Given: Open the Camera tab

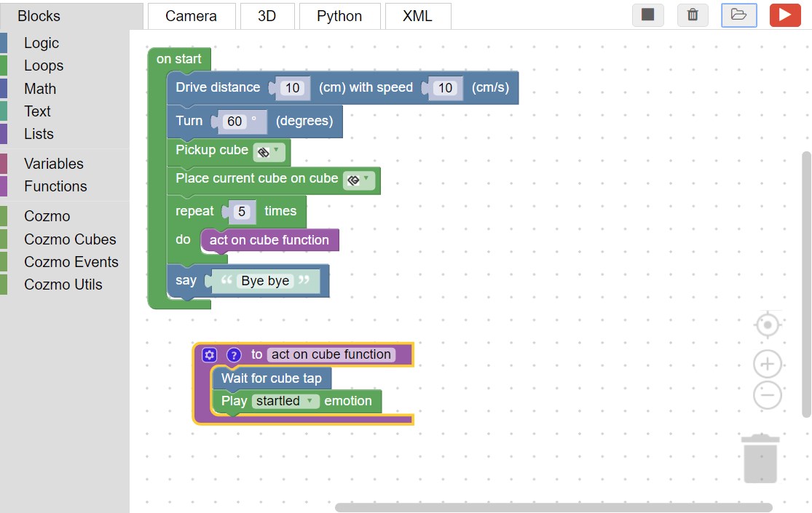Looking at the screenshot, I should click(x=191, y=16).
